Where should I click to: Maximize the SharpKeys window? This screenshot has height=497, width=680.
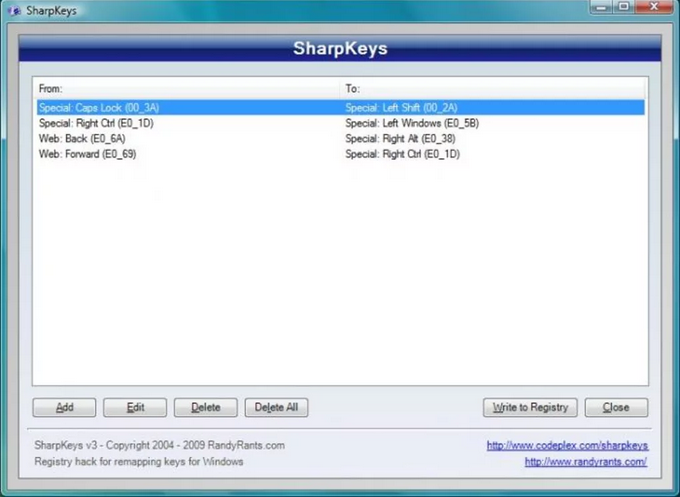click(624, 7)
